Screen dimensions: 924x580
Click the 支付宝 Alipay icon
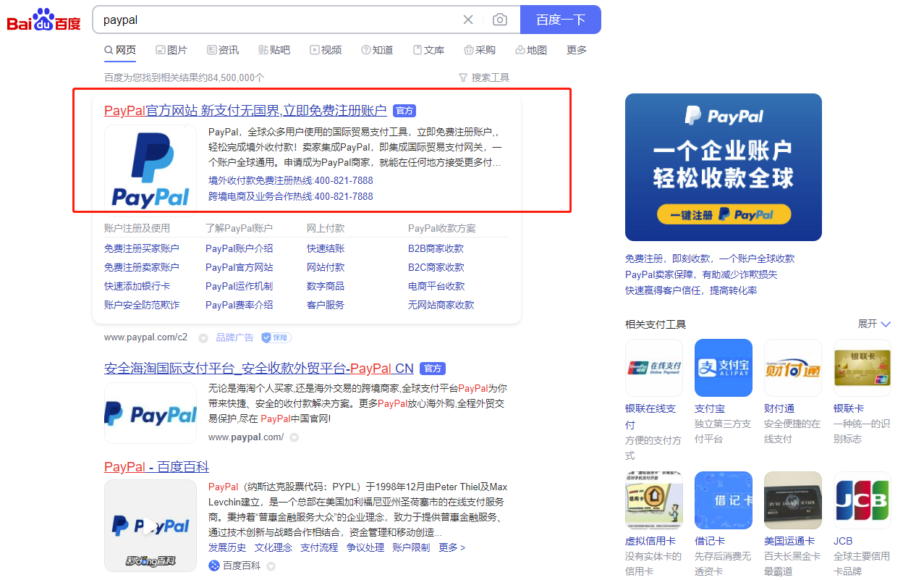tap(724, 368)
